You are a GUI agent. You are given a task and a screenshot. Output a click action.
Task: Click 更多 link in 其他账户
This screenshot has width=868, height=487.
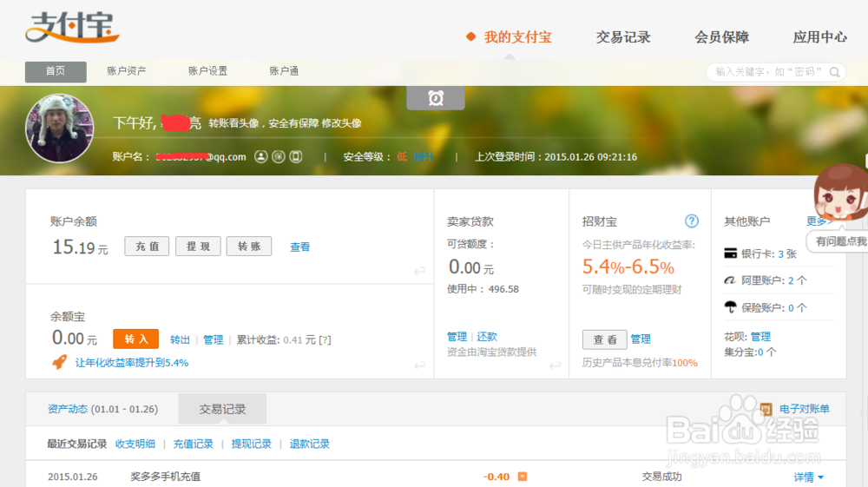pos(820,221)
